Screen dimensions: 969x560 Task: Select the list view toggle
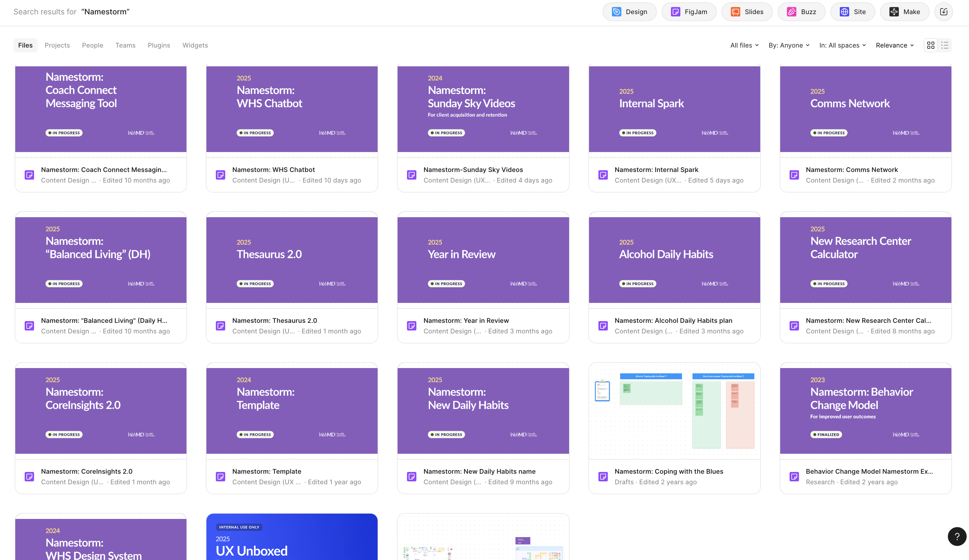tap(945, 45)
